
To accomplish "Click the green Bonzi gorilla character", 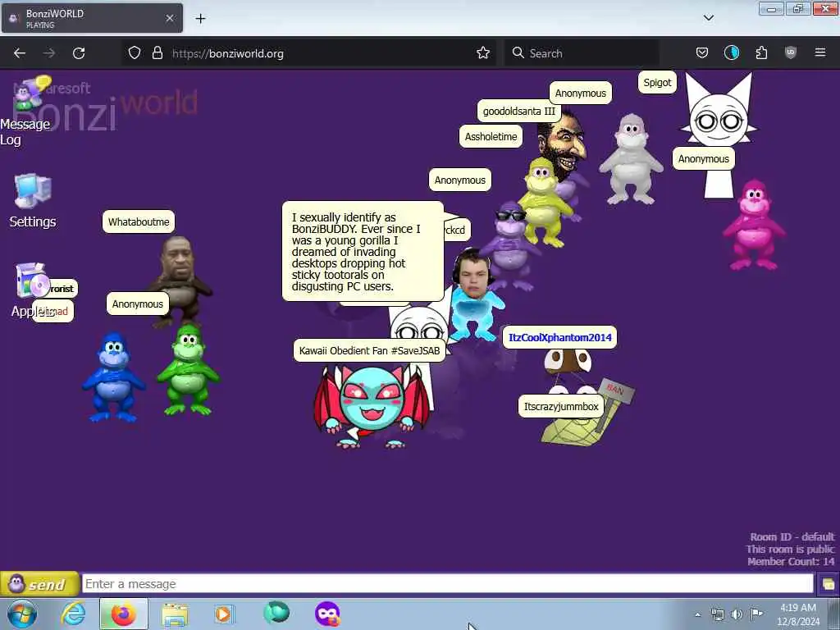I will [x=188, y=370].
